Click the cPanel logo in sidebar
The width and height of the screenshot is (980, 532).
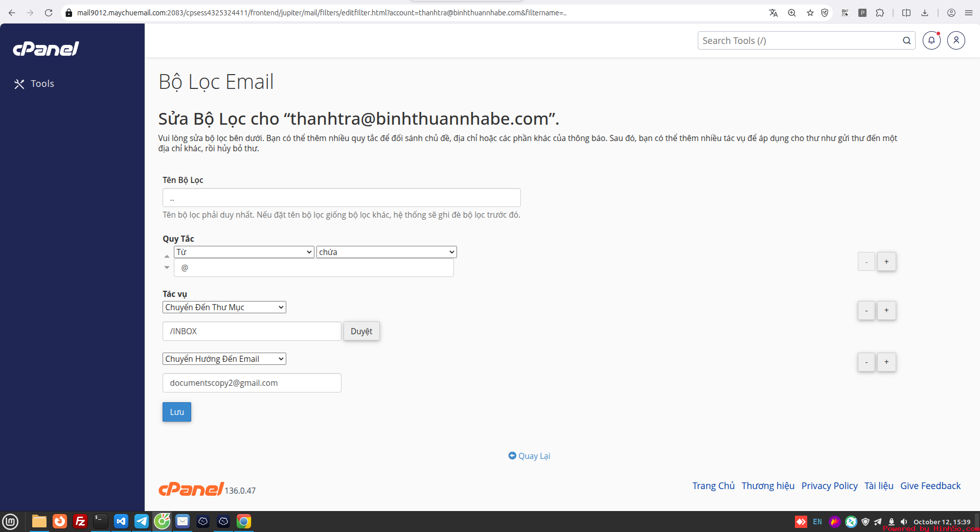pyautogui.click(x=46, y=49)
